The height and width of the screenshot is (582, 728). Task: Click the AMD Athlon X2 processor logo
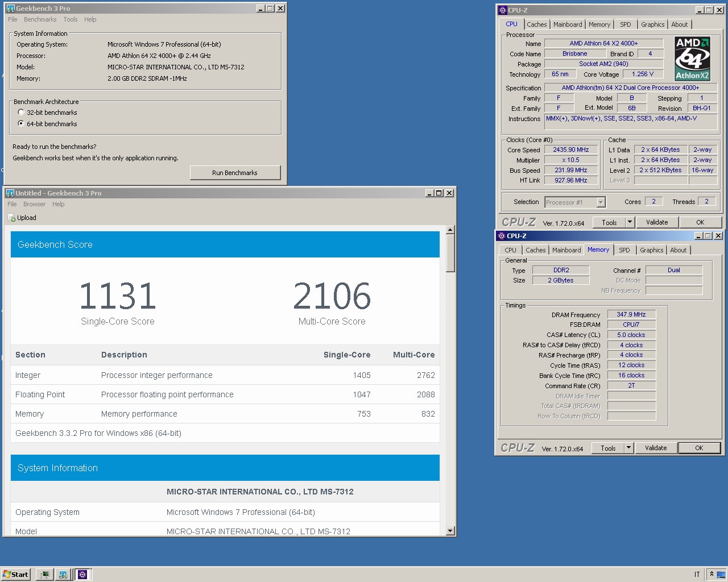[x=692, y=59]
